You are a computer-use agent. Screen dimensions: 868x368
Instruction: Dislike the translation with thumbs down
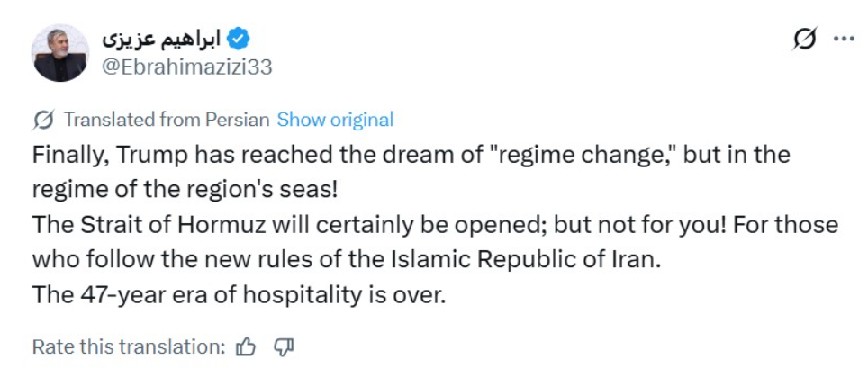pos(283,346)
